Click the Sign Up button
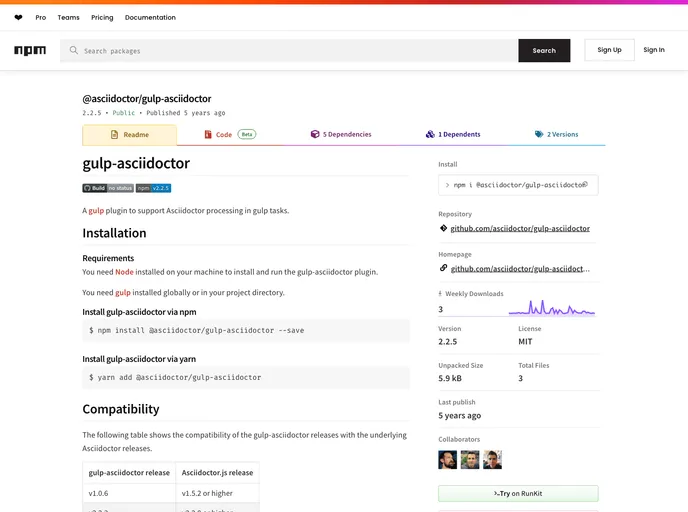 point(609,50)
